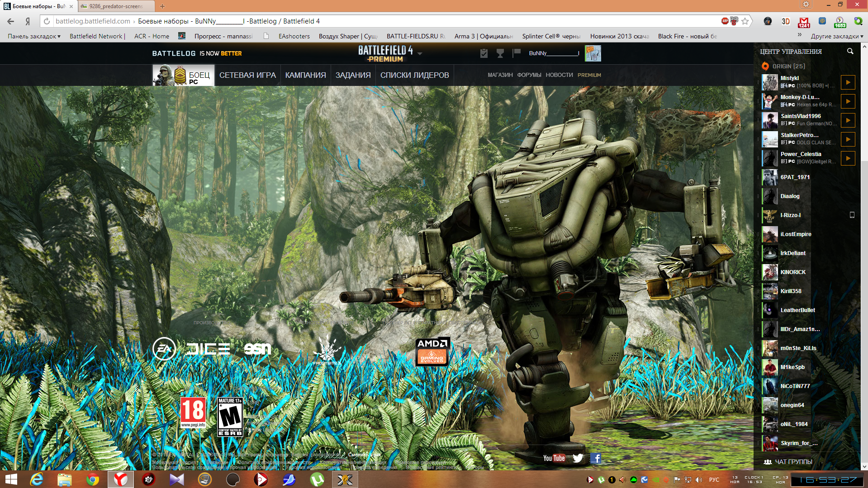Open the Панель закладок bookmarks dropdown
868x488 pixels.
[x=34, y=36]
